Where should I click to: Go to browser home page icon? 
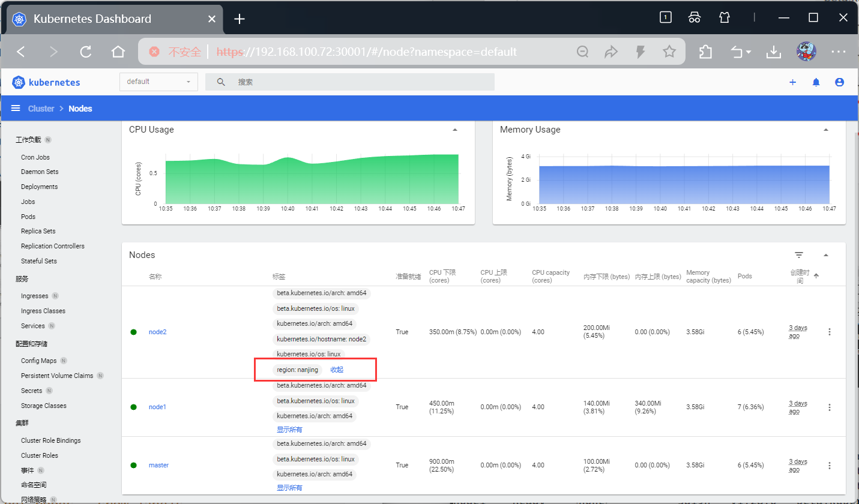pos(118,52)
